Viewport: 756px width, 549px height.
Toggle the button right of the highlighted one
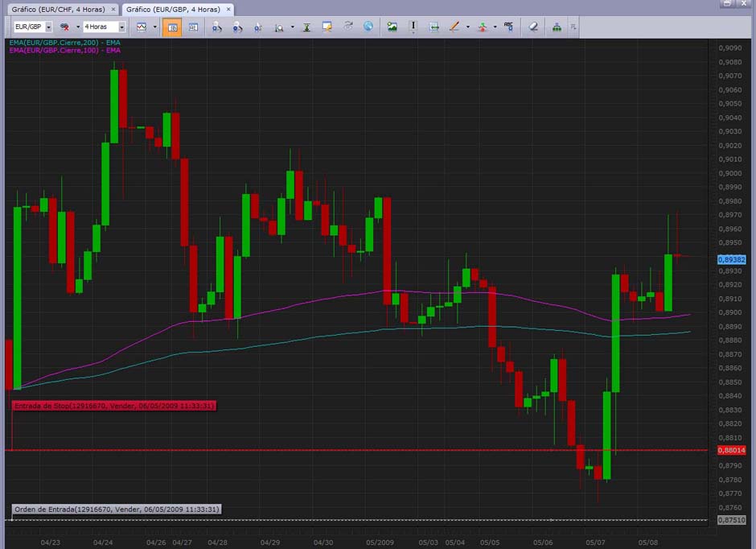pos(193,27)
